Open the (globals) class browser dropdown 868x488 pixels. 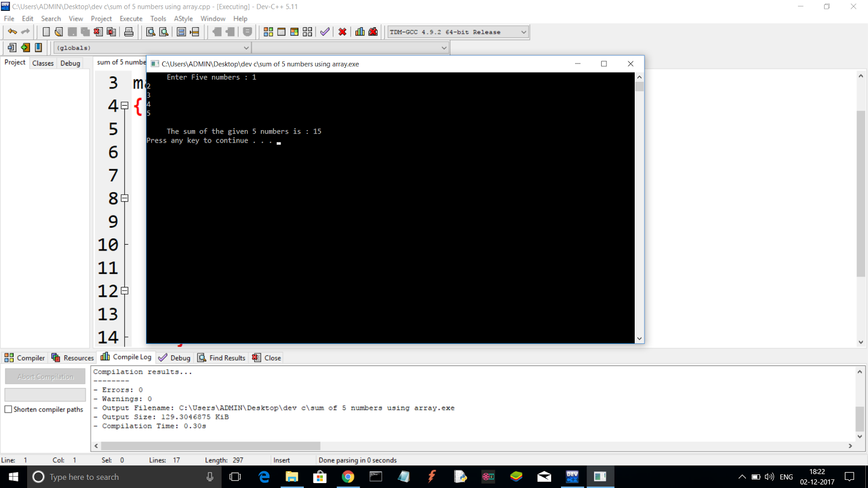(x=245, y=48)
